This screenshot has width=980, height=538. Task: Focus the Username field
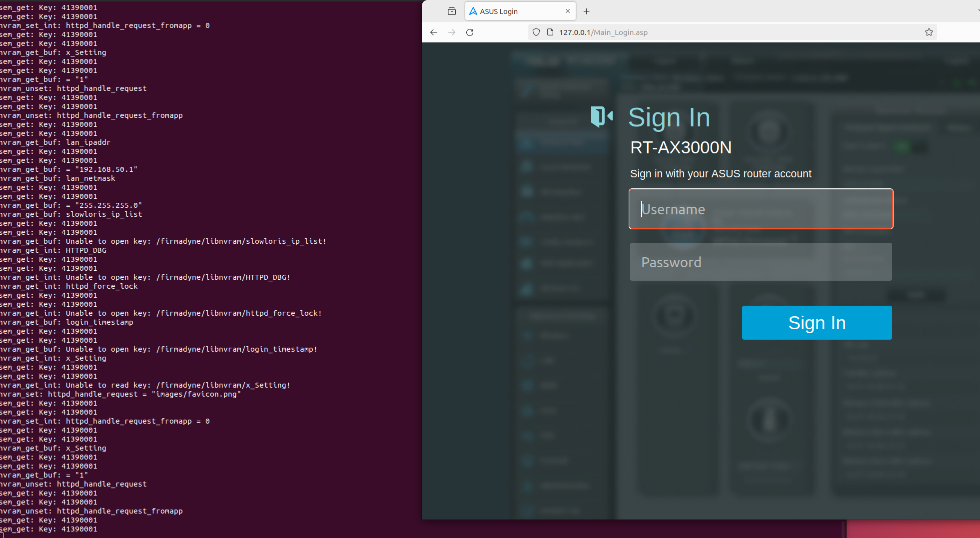coord(761,209)
